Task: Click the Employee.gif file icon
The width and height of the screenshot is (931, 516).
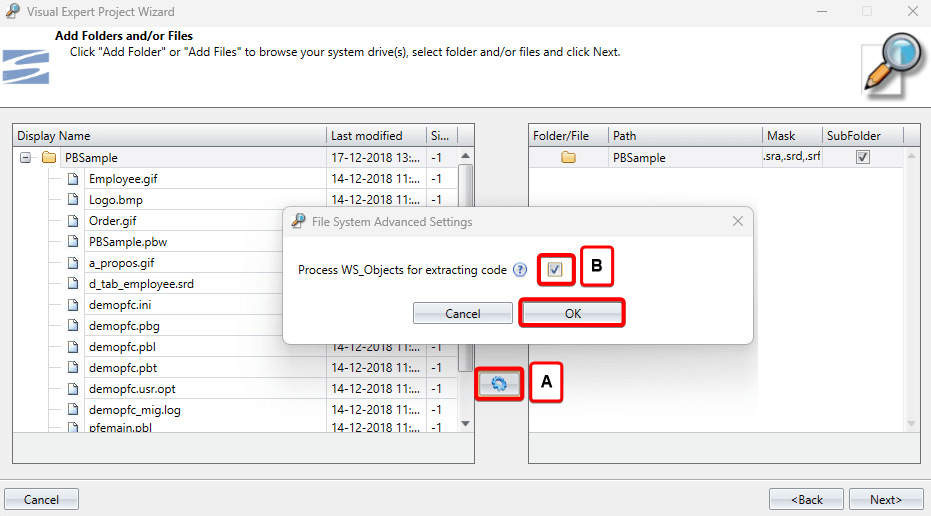Action: (72, 179)
